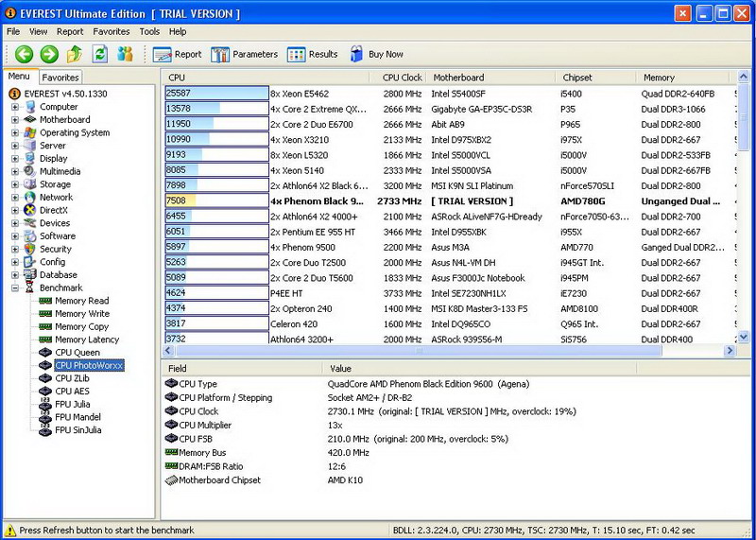
Task: Click the Up level arrow toolbar icon
Action: point(75,54)
